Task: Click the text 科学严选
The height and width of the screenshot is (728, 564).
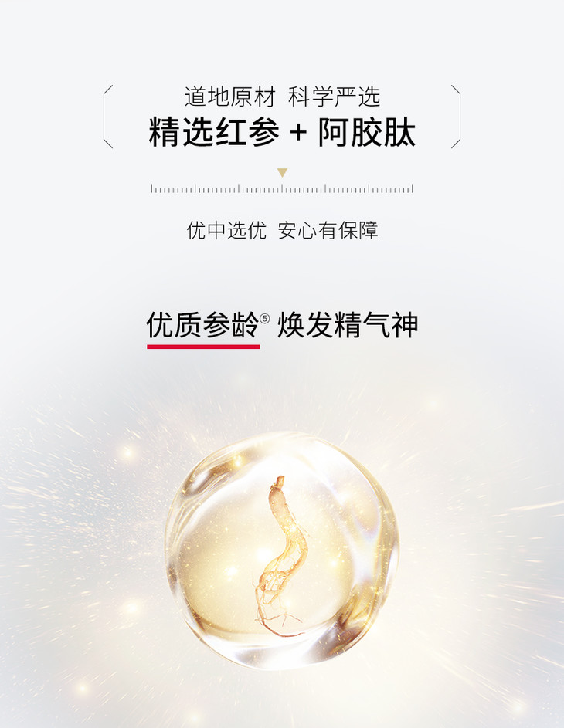Action: point(334,97)
